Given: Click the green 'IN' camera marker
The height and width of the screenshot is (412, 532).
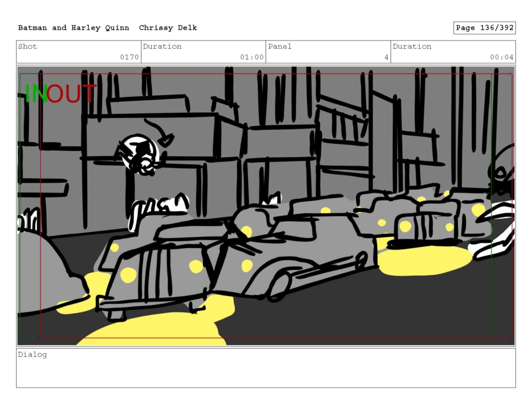Looking at the screenshot, I should pyautogui.click(x=36, y=94).
